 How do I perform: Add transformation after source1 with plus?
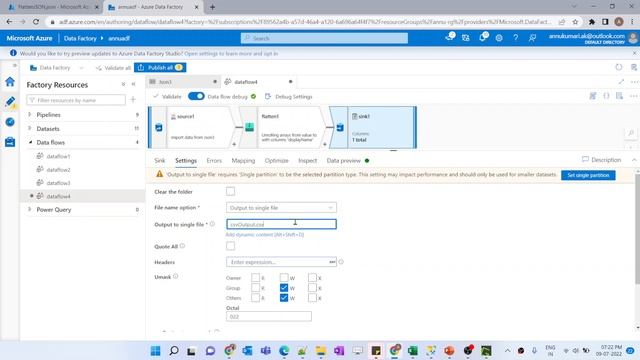click(x=234, y=144)
